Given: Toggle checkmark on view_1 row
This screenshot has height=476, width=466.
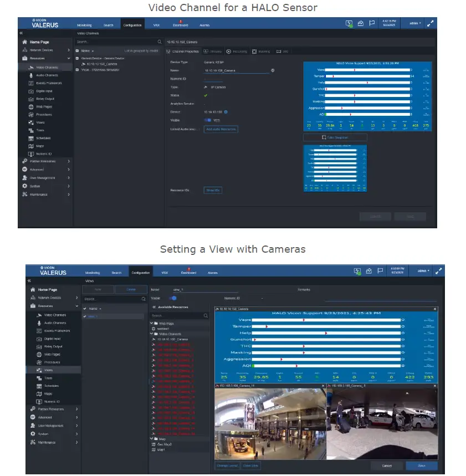Looking at the screenshot, I should coord(85,316).
